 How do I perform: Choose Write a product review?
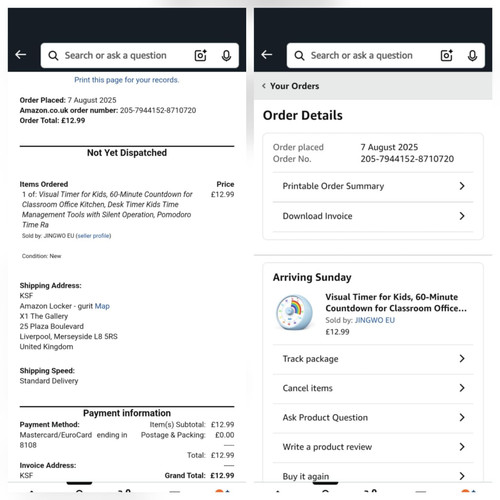click(373, 447)
